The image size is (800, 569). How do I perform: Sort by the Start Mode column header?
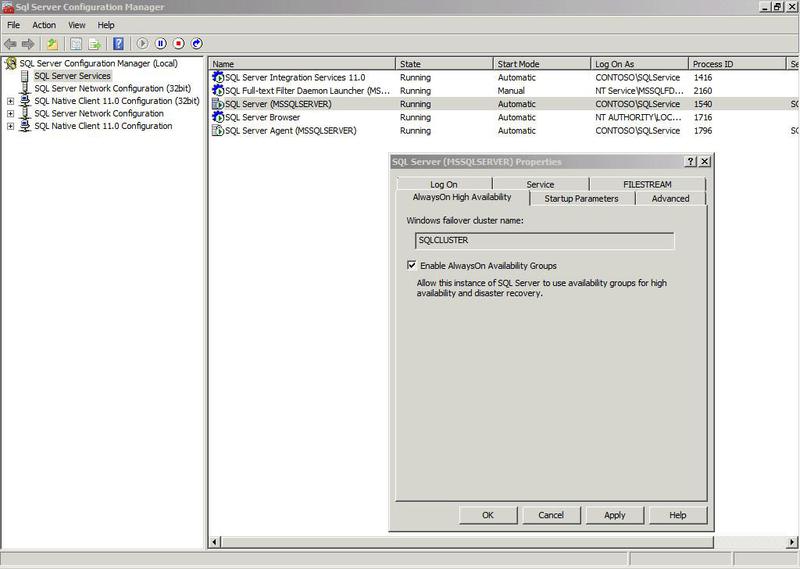[x=541, y=64]
